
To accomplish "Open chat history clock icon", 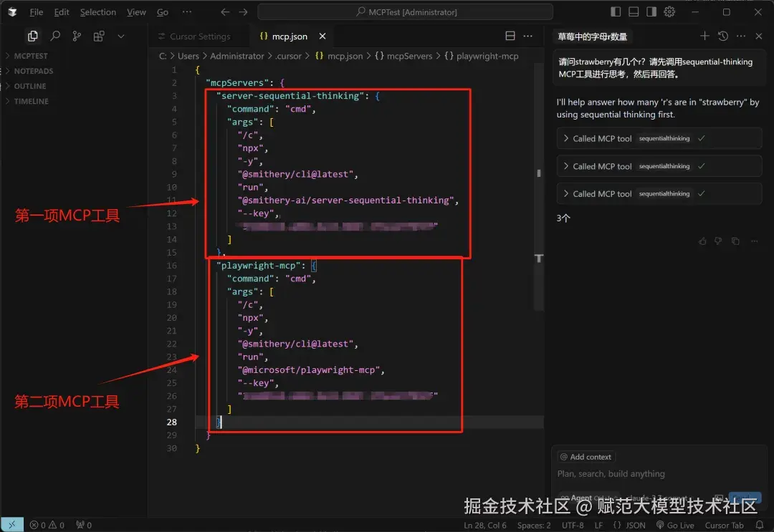I will coord(722,36).
